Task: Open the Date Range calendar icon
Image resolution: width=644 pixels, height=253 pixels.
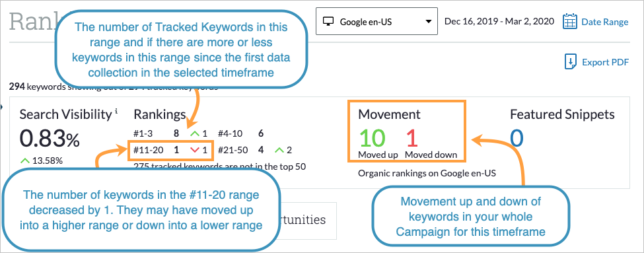Action: tap(570, 21)
